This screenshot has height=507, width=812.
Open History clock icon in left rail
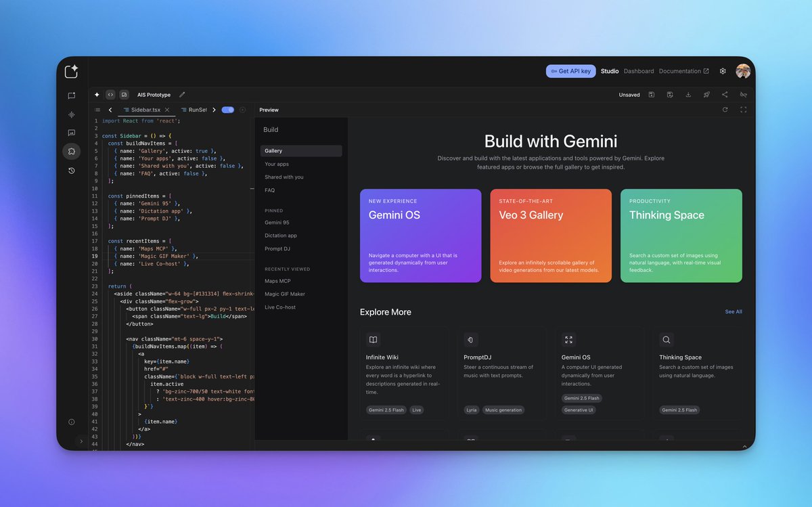point(71,171)
